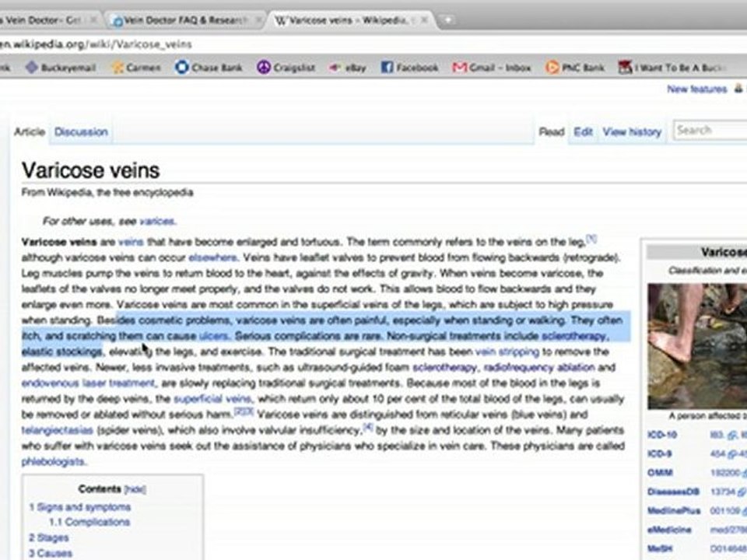Open the MedlinePlus infobox link
747x560 pixels.
tap(674, 511)
